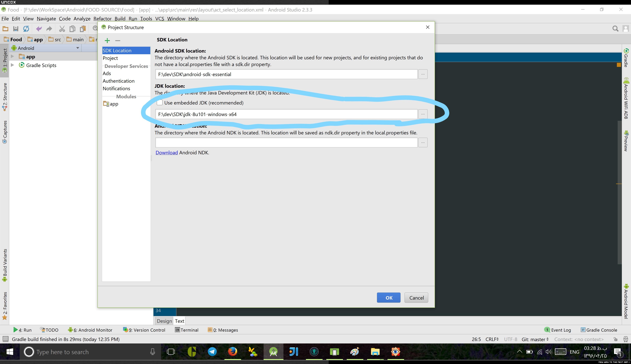Open CRLF line separator dropdown

492,339
